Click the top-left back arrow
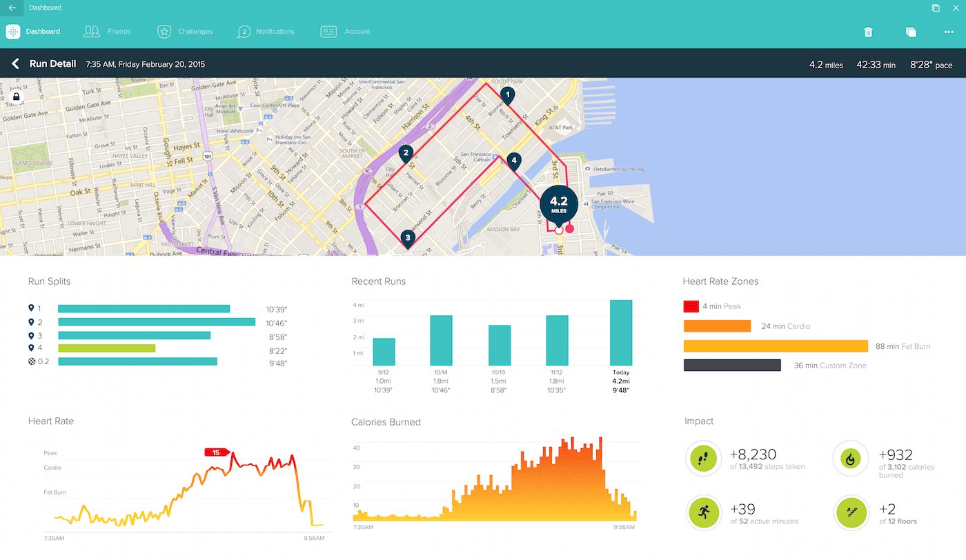This screenshot has width=966, height=560. point(12,8)
